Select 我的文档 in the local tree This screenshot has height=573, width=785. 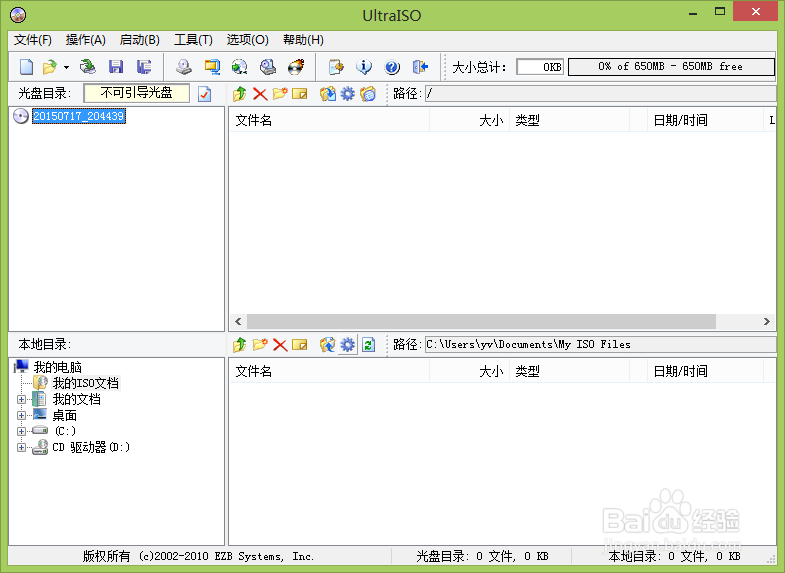click(77, 399)
